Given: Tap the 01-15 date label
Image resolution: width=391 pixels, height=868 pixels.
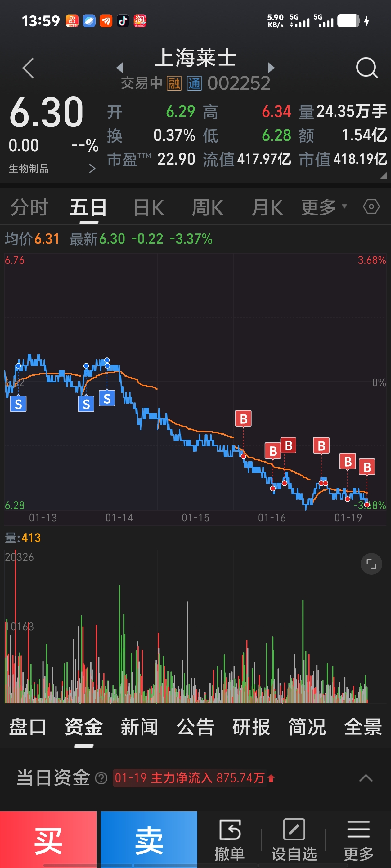Looking at the screenshot, I should [195, 518].
